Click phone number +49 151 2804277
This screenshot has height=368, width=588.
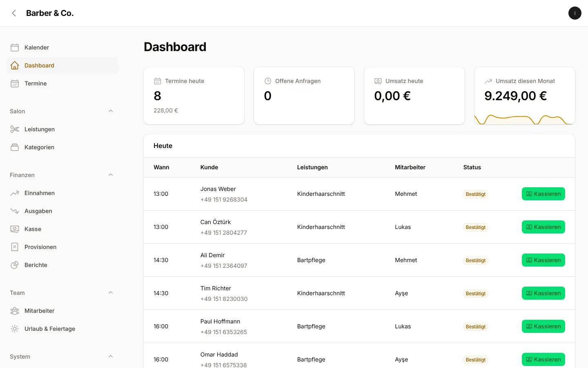[224, 233]
